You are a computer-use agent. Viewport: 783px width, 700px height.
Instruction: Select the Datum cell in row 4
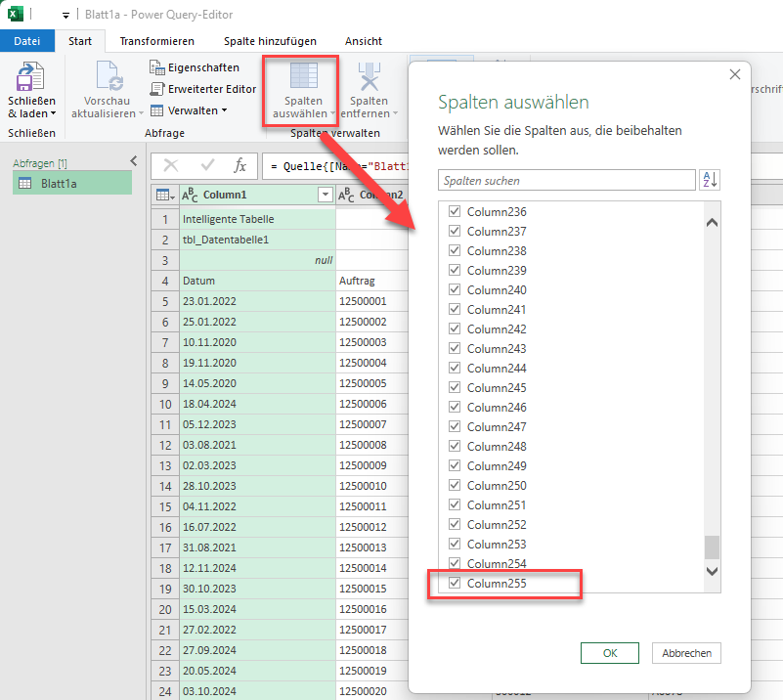pyautogui.click(x=258, y=281)
